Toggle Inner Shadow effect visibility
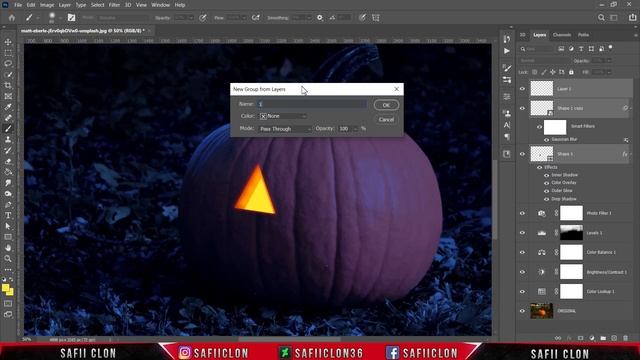The width and height of the screenshot is (640, 360). point(546,175)
